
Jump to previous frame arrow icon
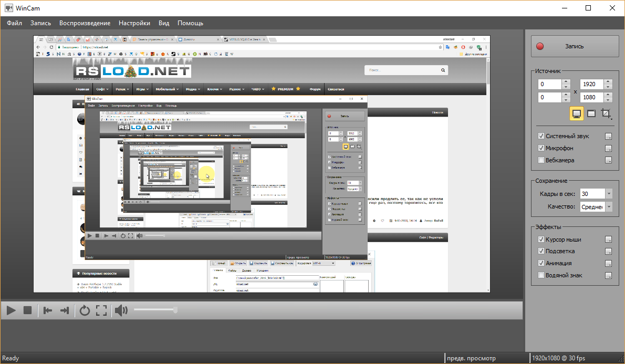coord(48,310)
